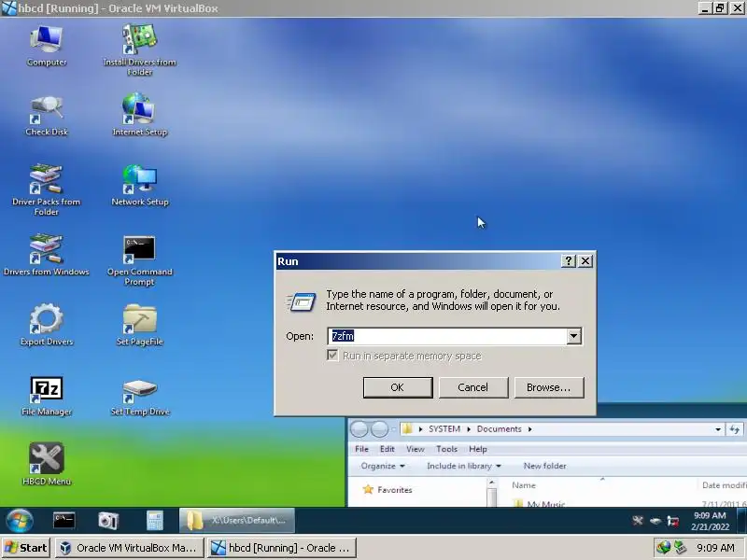Viewport: 747px width, 560px height.
Task: Select the HBCD Menu desktop icon
Action: click(46, 464)
